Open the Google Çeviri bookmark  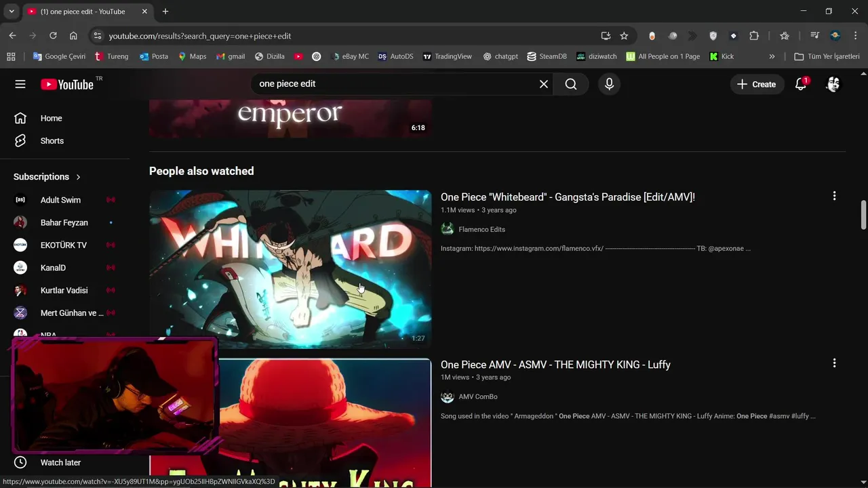59,56
